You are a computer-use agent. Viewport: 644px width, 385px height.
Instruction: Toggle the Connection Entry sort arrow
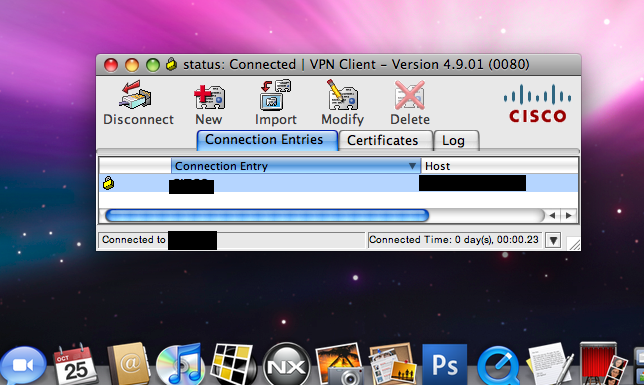click(x=412, y=166)
